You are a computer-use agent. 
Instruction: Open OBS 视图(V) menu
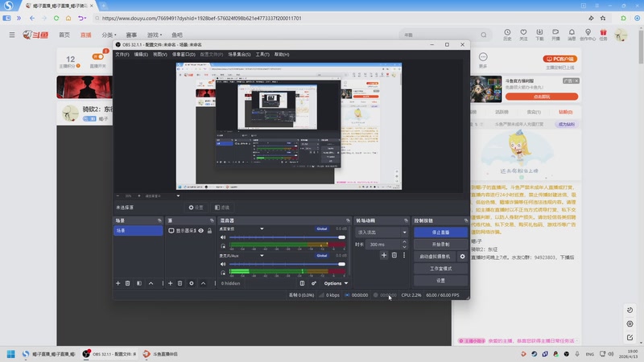pyautogui.click(x=159, y=54)
